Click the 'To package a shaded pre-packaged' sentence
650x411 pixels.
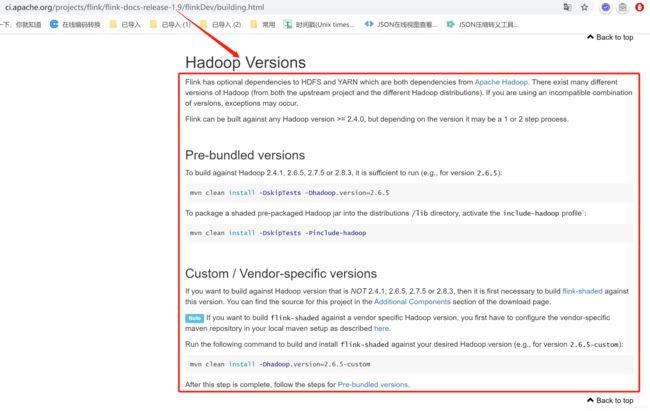(386, 213)
